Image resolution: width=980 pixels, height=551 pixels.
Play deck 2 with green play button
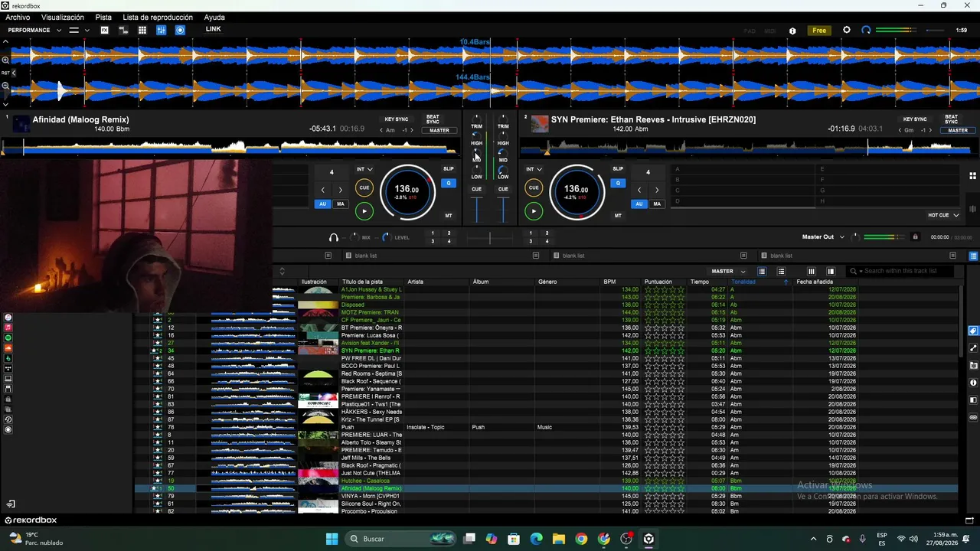coord(534,211)
